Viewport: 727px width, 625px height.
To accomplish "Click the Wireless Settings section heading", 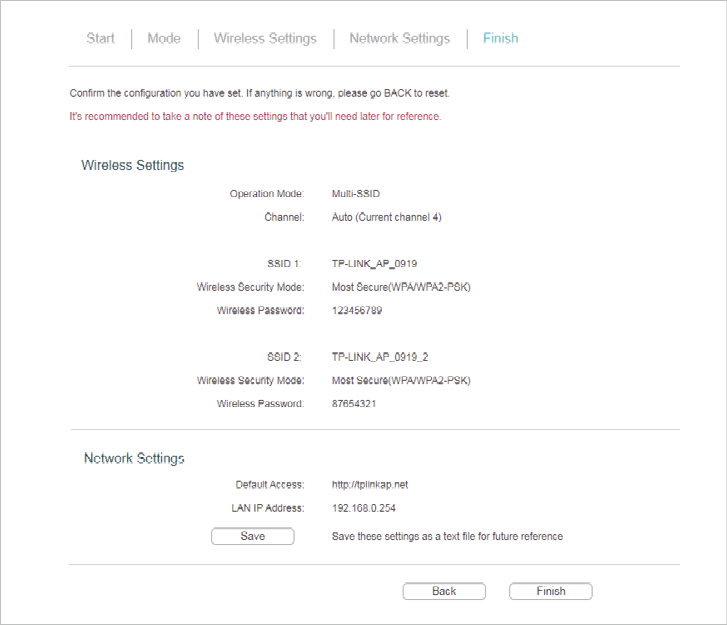I will (x=133, y=166).
